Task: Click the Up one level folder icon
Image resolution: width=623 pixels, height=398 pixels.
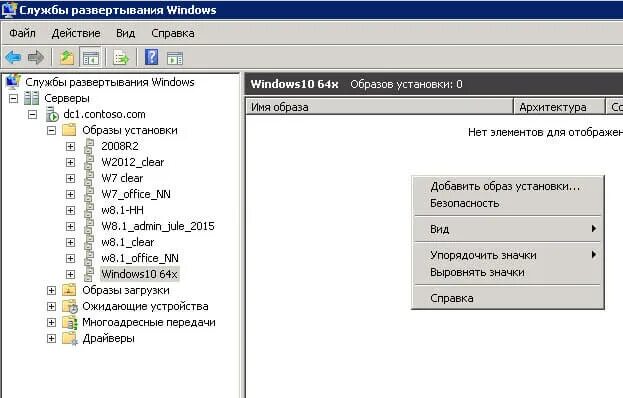Action: click(67, 58)
